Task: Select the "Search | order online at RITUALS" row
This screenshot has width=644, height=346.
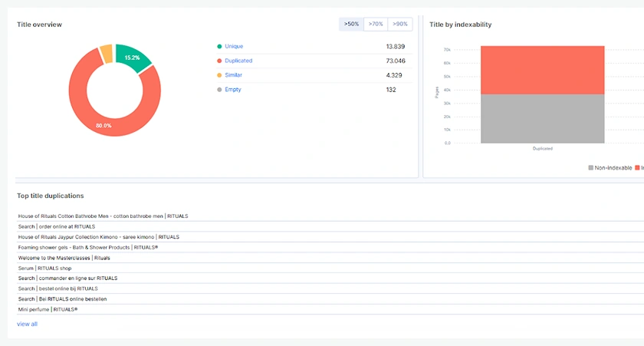Action: click(58, 226)
